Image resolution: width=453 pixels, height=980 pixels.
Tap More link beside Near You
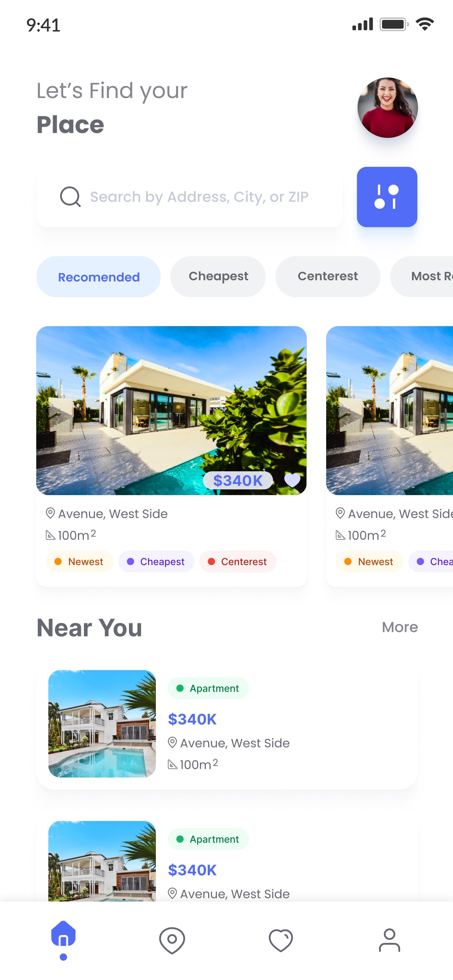click(400, 627)
